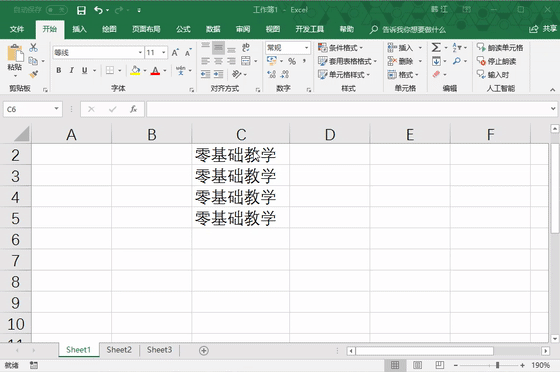The width and height of the screenshot is (560, 372).
Task: Add a new sheet with plus button
Action: [x=204, y=351]
